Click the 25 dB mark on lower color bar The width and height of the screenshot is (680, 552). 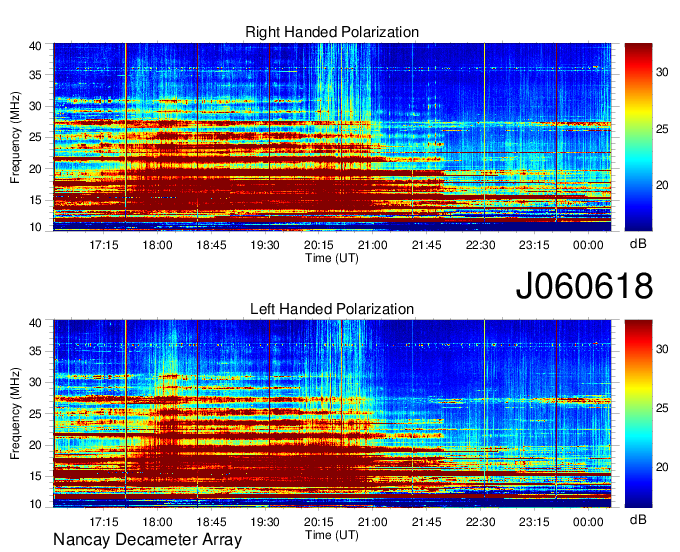[662, 408]
